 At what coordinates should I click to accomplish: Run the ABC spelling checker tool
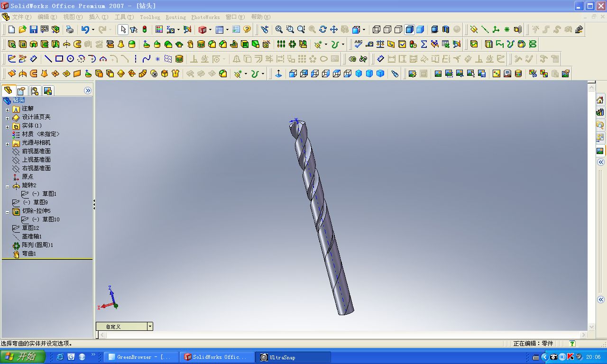359,44
